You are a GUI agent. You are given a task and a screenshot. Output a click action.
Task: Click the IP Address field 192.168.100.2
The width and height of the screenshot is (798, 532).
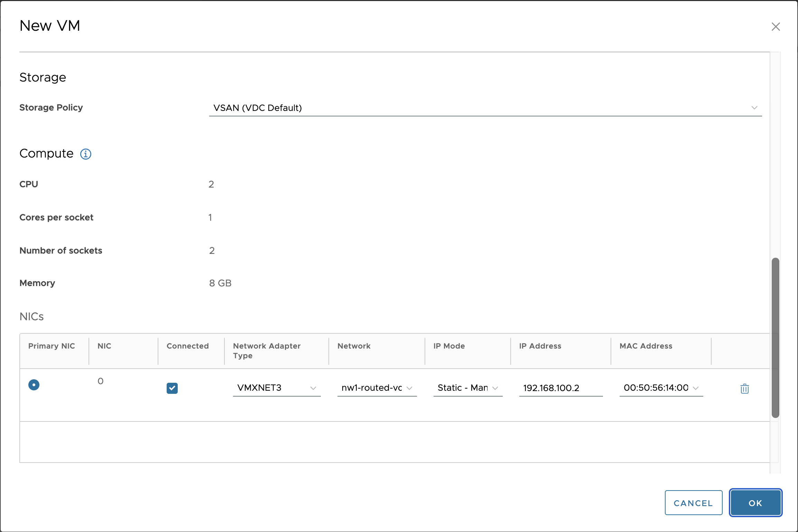point(560,388)
